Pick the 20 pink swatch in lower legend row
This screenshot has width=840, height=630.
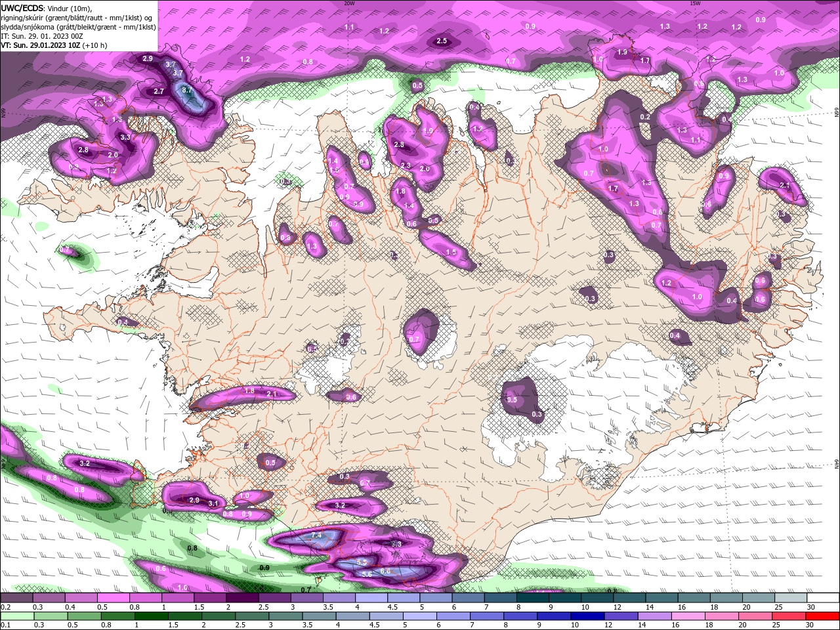click(x=755, y=616)
